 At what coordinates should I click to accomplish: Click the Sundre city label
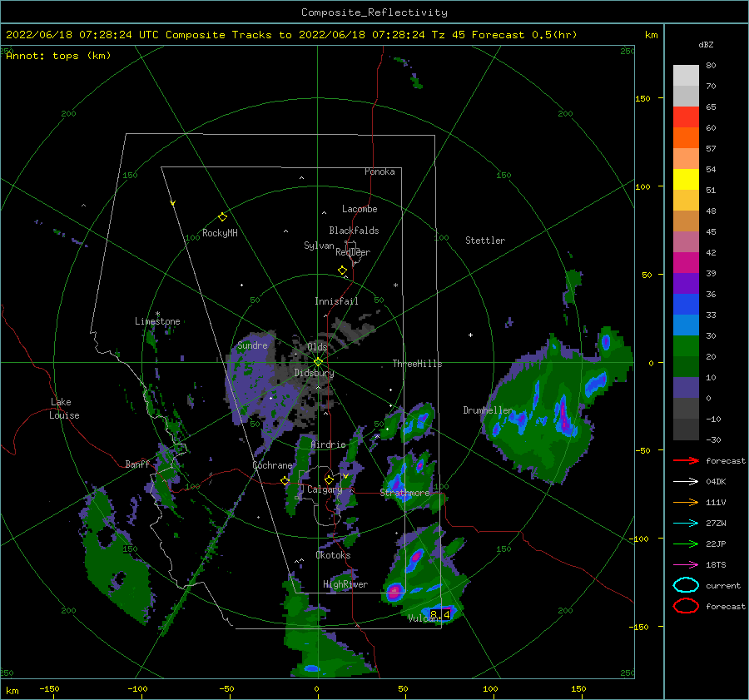pyautogui.click(x=252, y=345)
